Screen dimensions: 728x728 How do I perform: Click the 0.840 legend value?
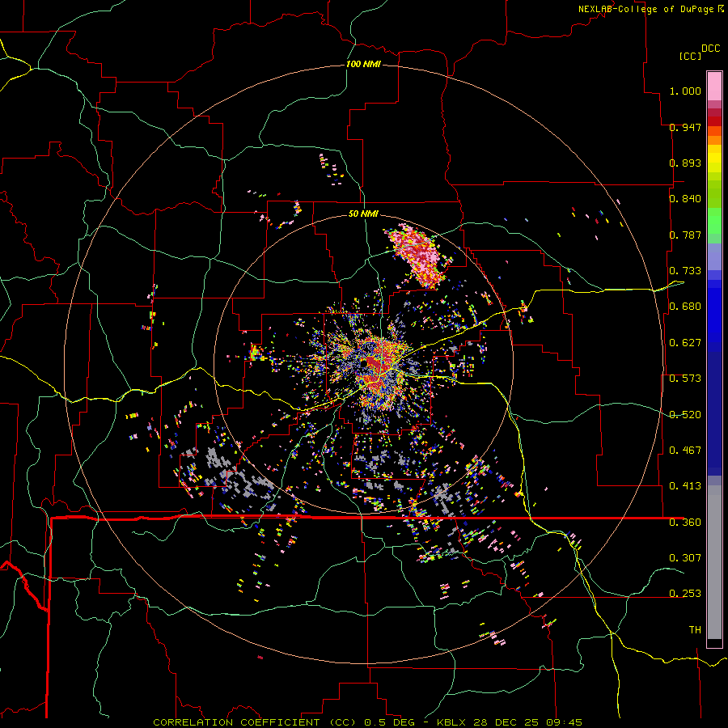click(685, 199)
